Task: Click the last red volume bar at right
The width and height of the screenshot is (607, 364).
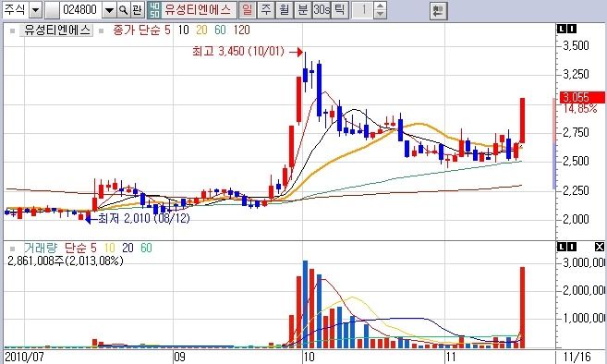Action: (522, 308)
